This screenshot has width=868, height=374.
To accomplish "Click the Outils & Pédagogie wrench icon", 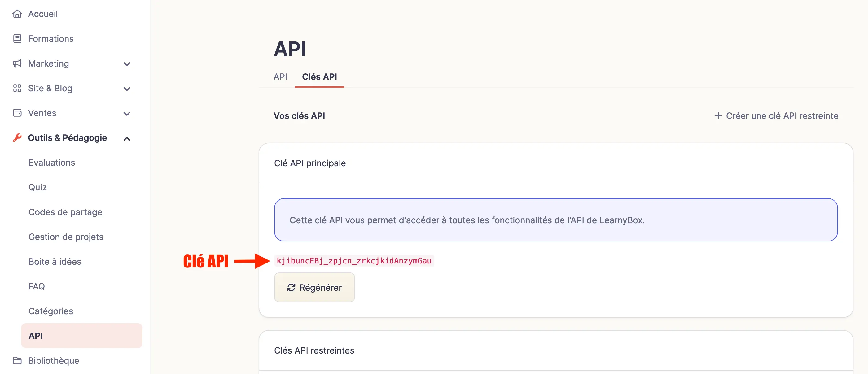I will click(x=17, y=138).
